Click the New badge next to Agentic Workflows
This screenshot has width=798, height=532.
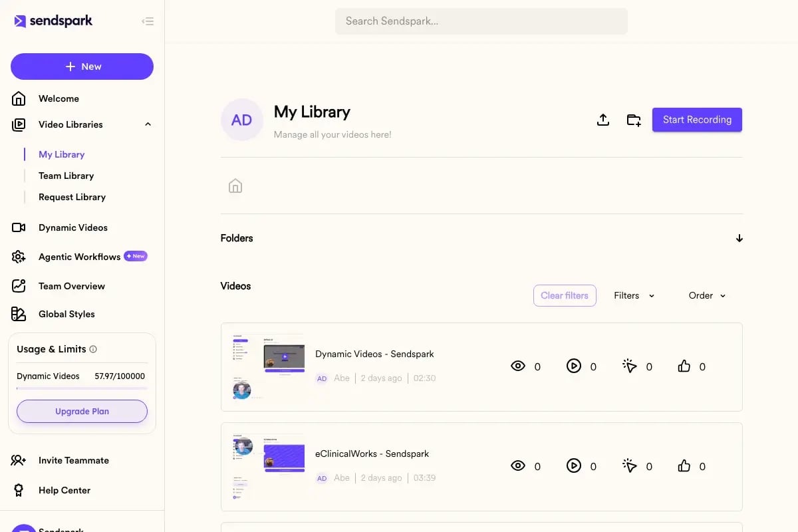pos(136,256)
